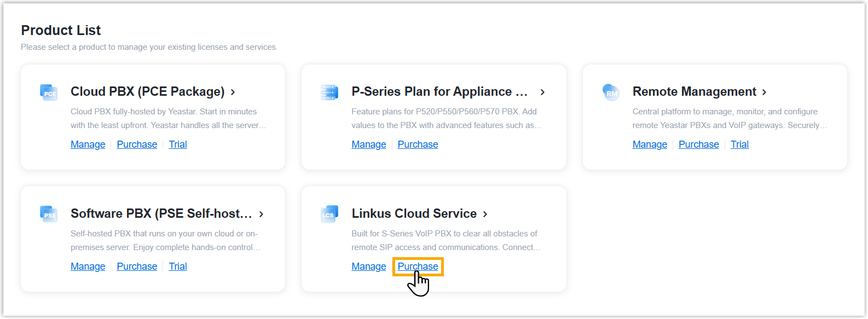Click the Remote Management RM icon
Screen dimensions: 868x319
point(611,92)
